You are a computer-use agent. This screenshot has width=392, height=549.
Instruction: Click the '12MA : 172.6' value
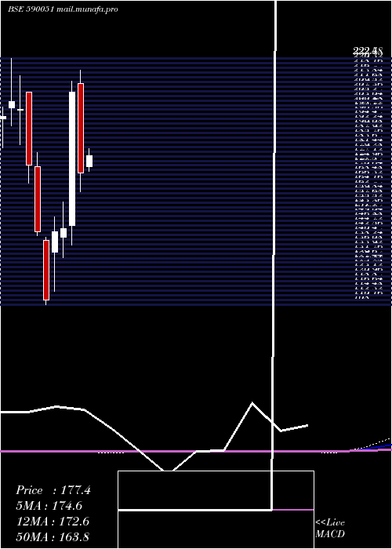pyautogui.click(x=53, y=522)
